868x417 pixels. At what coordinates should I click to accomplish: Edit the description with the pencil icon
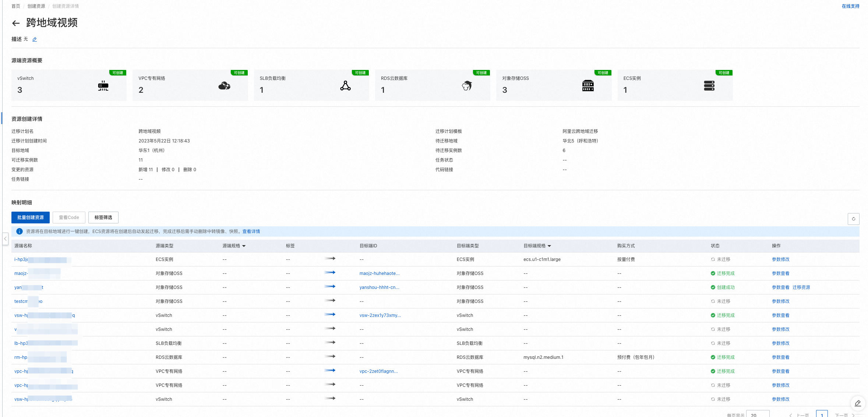coord(35,39)
